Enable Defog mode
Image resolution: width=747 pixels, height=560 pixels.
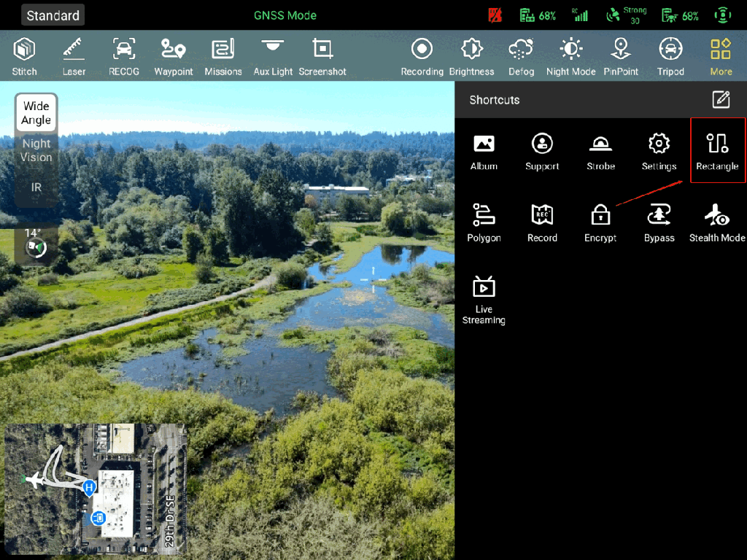pos(521,57)
